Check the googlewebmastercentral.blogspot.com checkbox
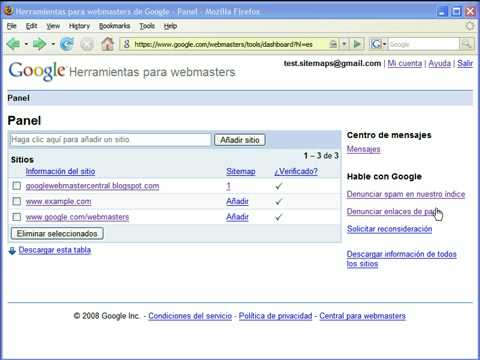Viewport: 480px width, 360px height. [17, 186]
